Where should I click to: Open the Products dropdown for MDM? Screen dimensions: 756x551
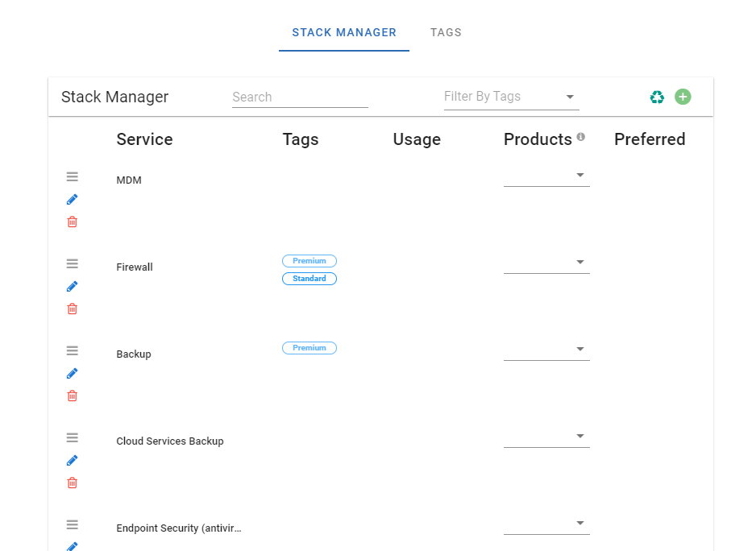point(546,176)
